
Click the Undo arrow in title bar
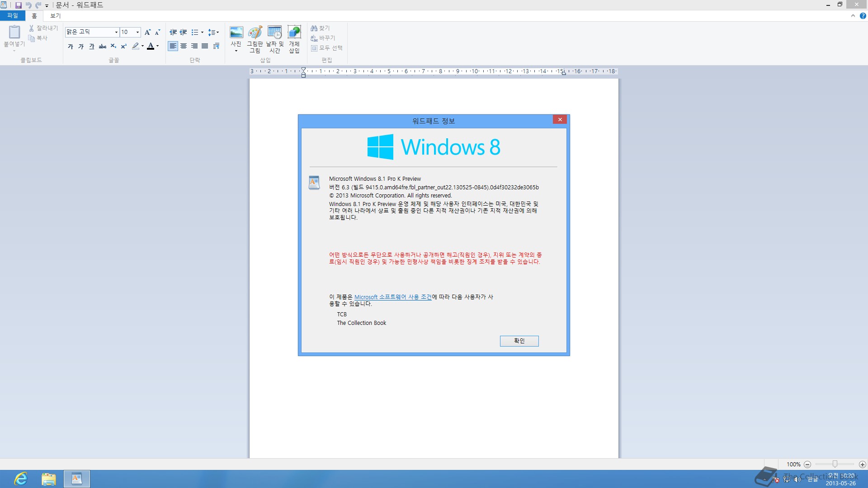click(x=28, y=5)
